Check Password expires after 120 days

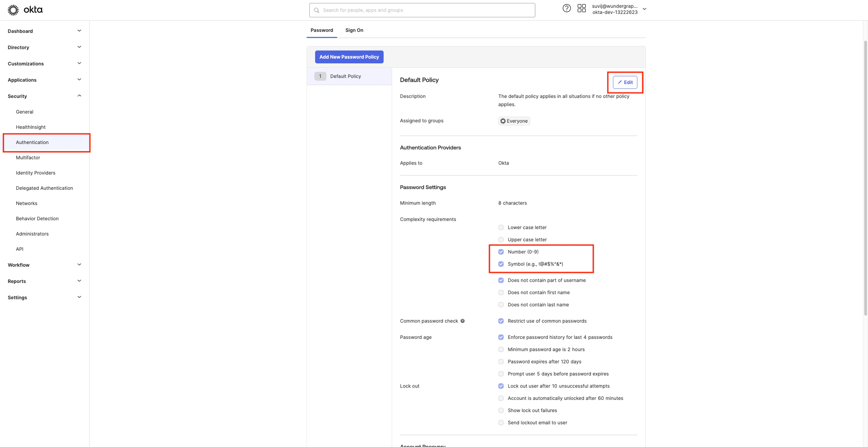pos(501,361)
